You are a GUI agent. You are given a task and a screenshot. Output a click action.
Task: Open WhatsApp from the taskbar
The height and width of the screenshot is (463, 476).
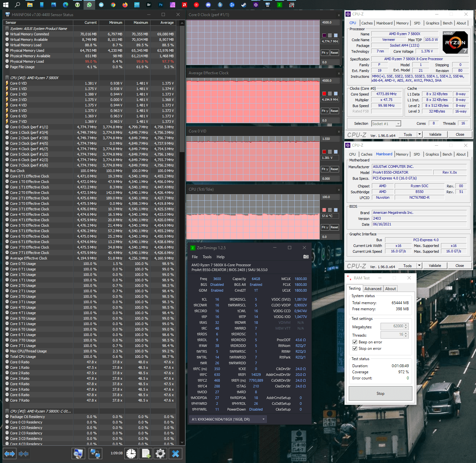89,5
